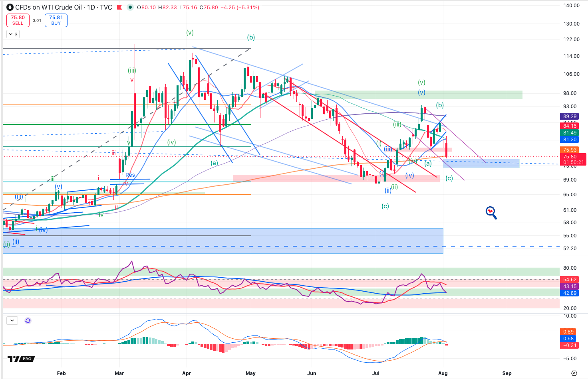
Task: Click the blue magnifier idea marker icon
Action: tap(491, 212)
